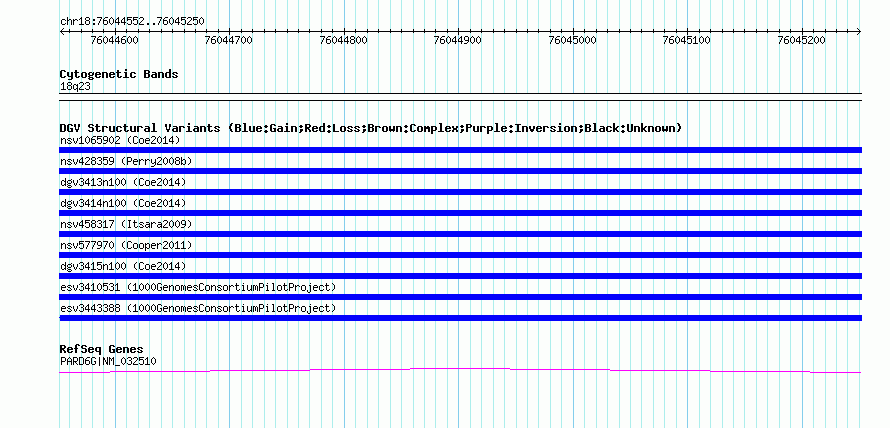
Task: Open variant nsv1065902 (Coe2014) label
Action: point(120,140)
